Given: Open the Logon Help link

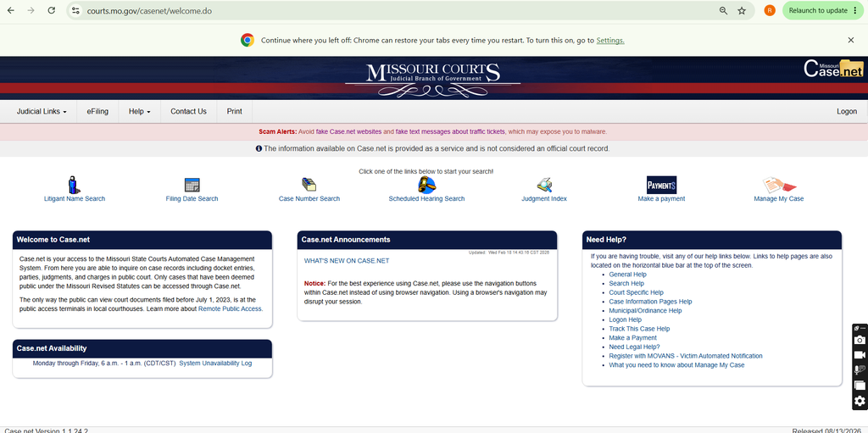Looking at the screenshot, I should tap(625, 319).
